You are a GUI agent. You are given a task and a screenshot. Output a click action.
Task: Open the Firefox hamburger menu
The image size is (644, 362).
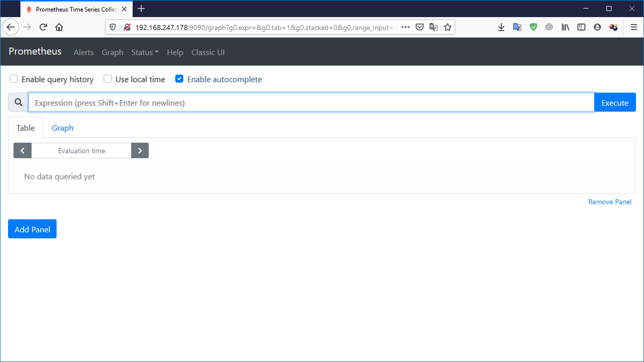[x=633, y=27]
